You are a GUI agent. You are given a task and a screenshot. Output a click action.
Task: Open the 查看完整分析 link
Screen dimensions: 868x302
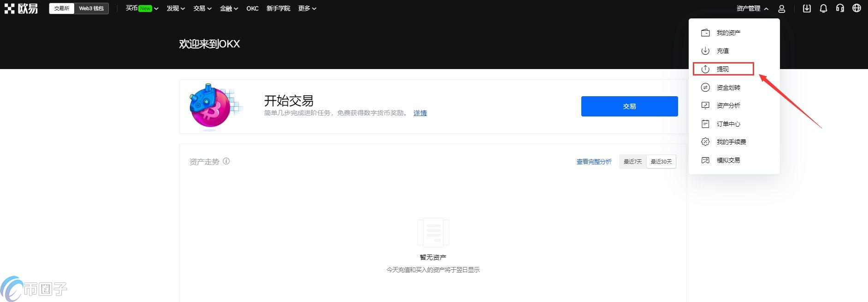click(x=594, y=162)
